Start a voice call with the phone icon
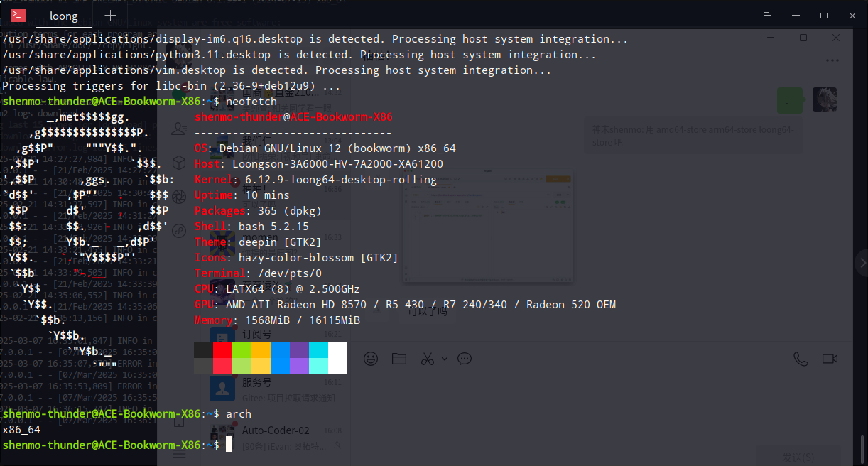Screen dimensions: 868x466 coord(801,359)
